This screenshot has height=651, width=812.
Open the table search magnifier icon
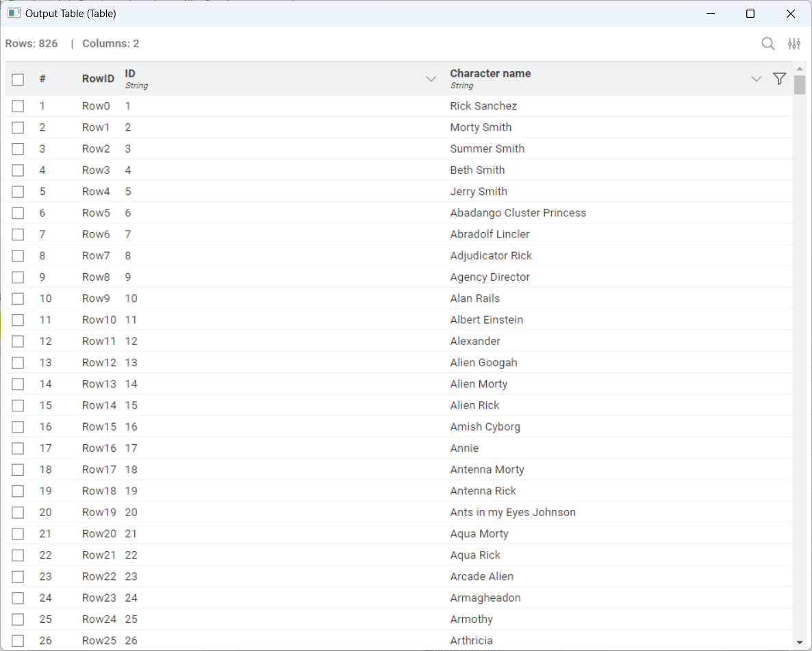[x=768, y=44]
